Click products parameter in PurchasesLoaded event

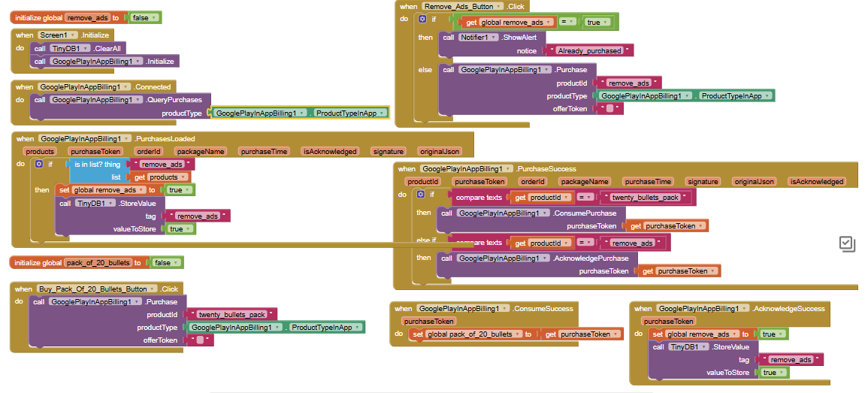coord(40,151)
